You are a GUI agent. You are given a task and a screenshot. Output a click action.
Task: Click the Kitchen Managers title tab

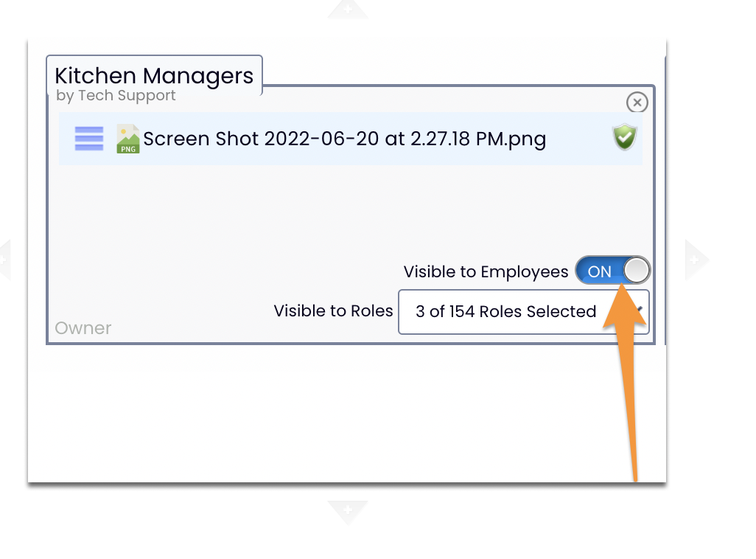pyautogui.click(x=154, y=75)
